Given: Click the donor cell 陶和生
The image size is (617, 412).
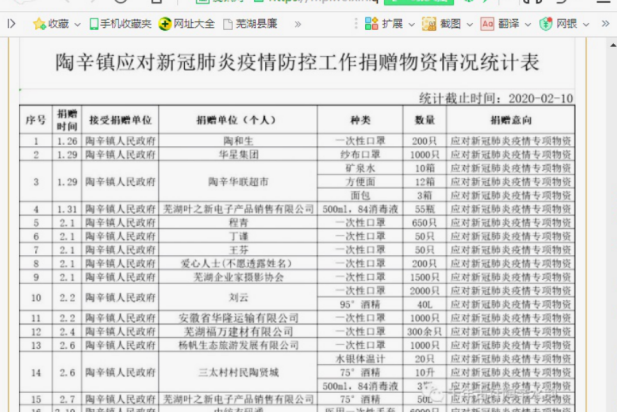Looking at the screenshot, I should click(238, 141).
